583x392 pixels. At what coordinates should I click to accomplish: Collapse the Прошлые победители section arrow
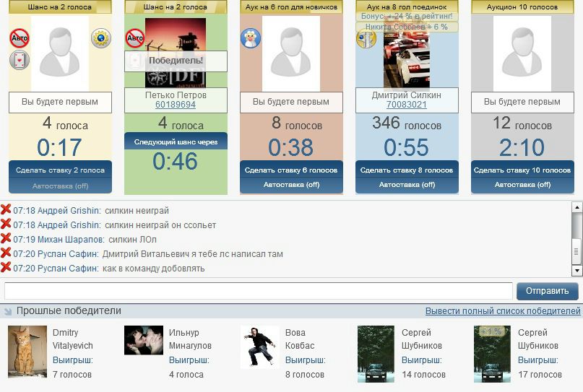tap(8, 311)
